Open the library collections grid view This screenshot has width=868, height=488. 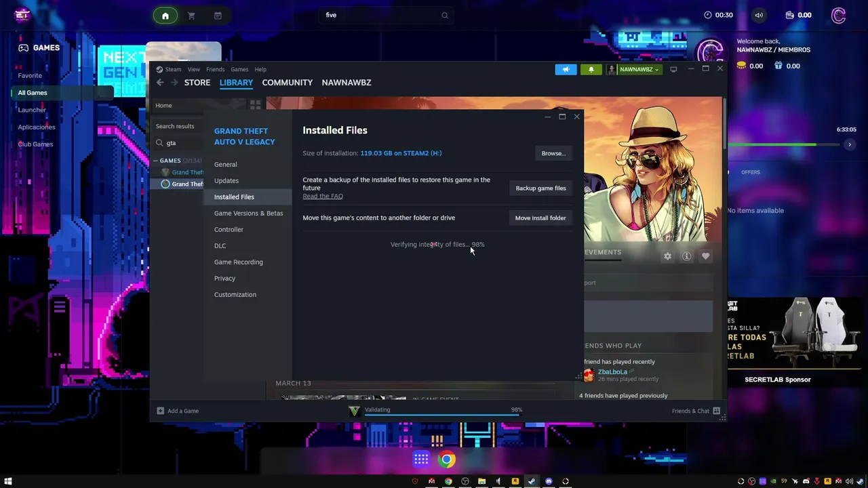pos(255,105)
